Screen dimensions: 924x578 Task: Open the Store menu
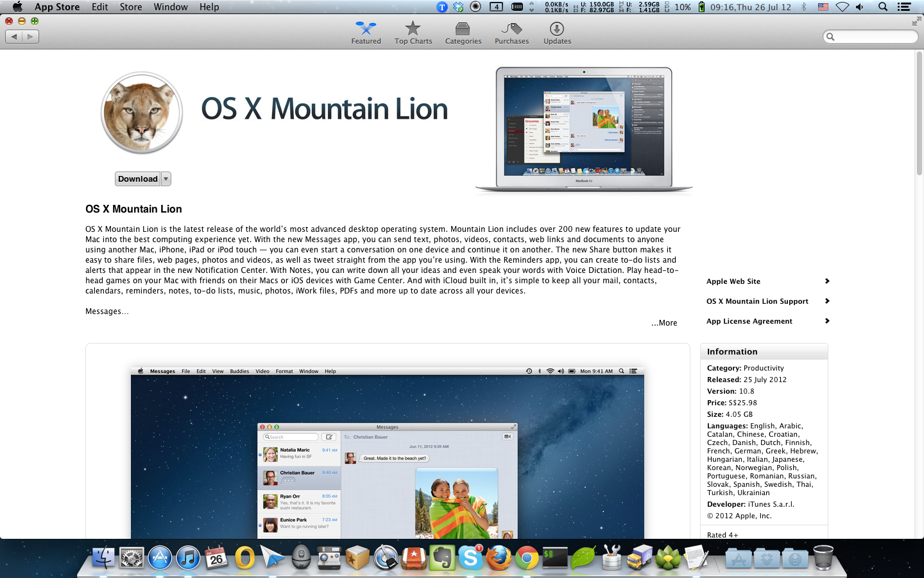[x=131, y=6]
